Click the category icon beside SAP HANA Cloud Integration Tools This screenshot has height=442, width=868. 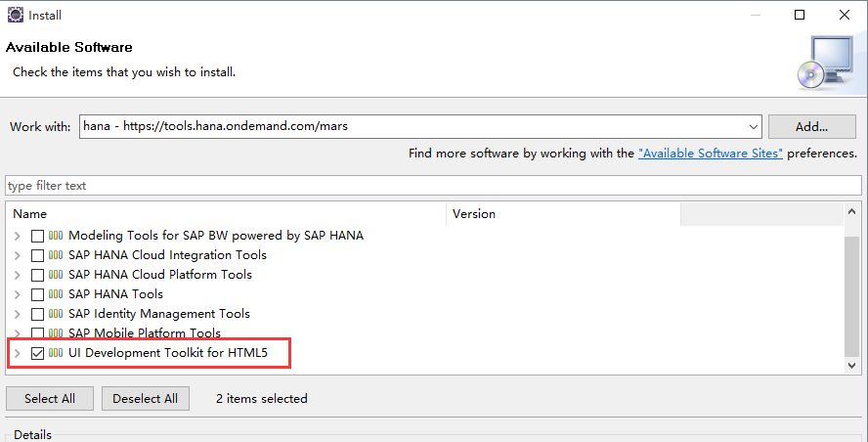56,255
